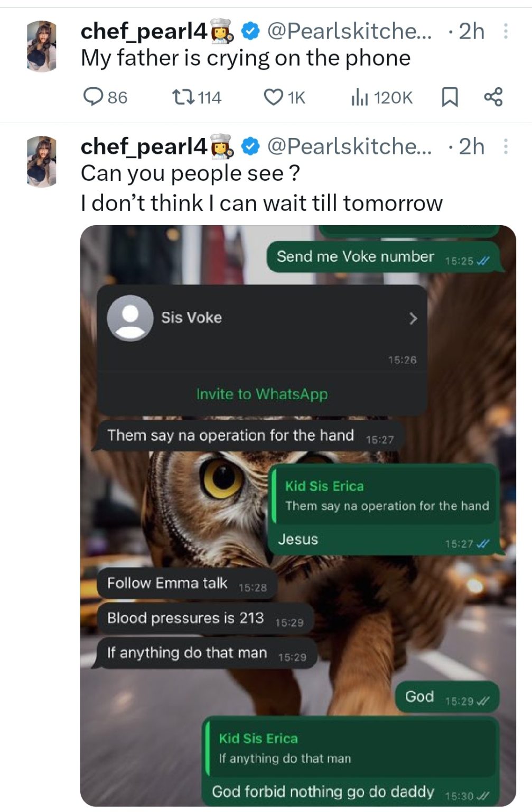Open @Pearlskitche handle on second tweet
This screenshot has height=812, width=532.
pos(349,146)
